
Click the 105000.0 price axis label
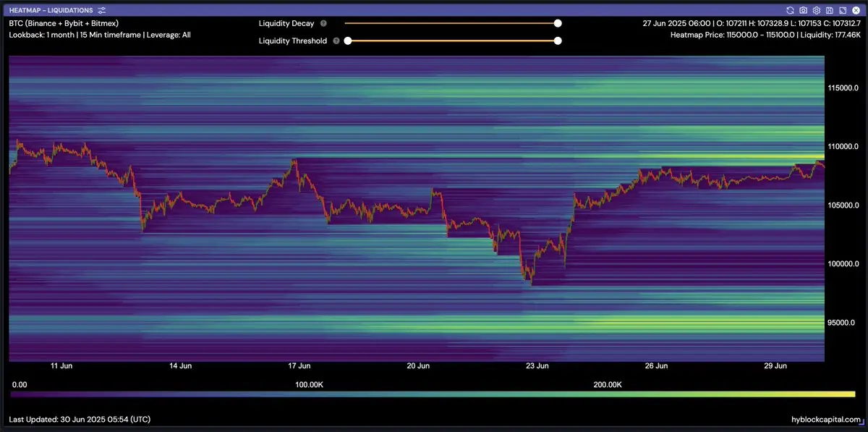pos(844,206)
